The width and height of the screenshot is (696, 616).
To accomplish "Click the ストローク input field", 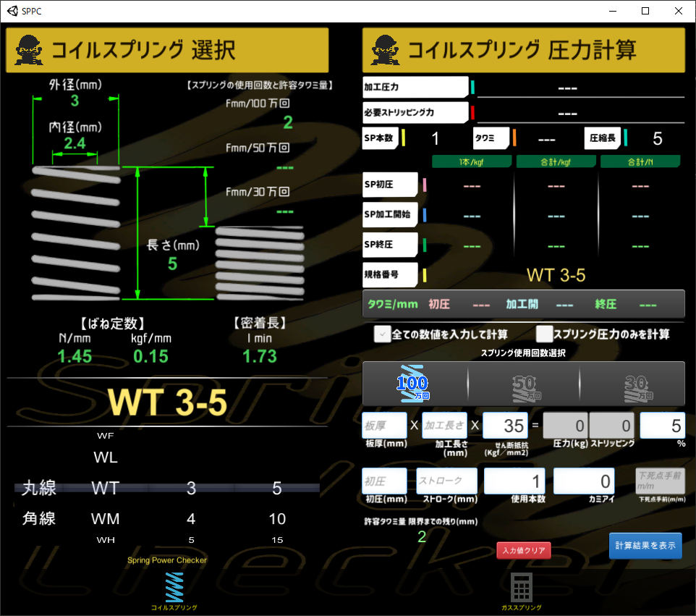I will (x=447, y=481).
